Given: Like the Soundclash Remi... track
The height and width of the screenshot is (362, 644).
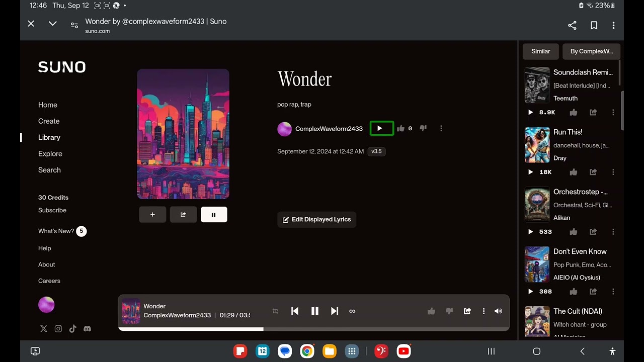Looking at the screenshot, I should [x=574, y=113].
